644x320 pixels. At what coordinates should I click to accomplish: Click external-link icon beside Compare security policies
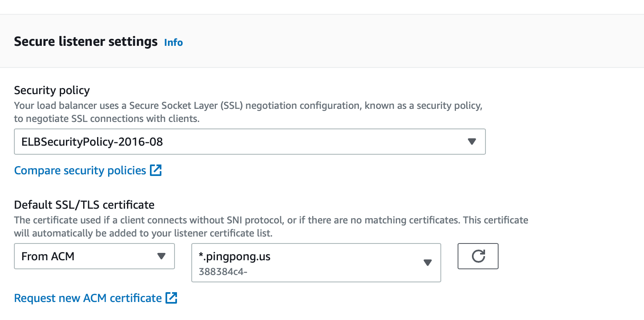click(x=156, y=170)
